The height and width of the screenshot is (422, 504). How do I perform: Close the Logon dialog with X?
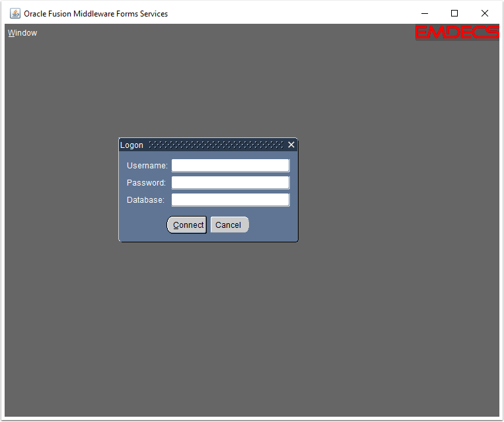pyautogui.click(x=291, y=145)
